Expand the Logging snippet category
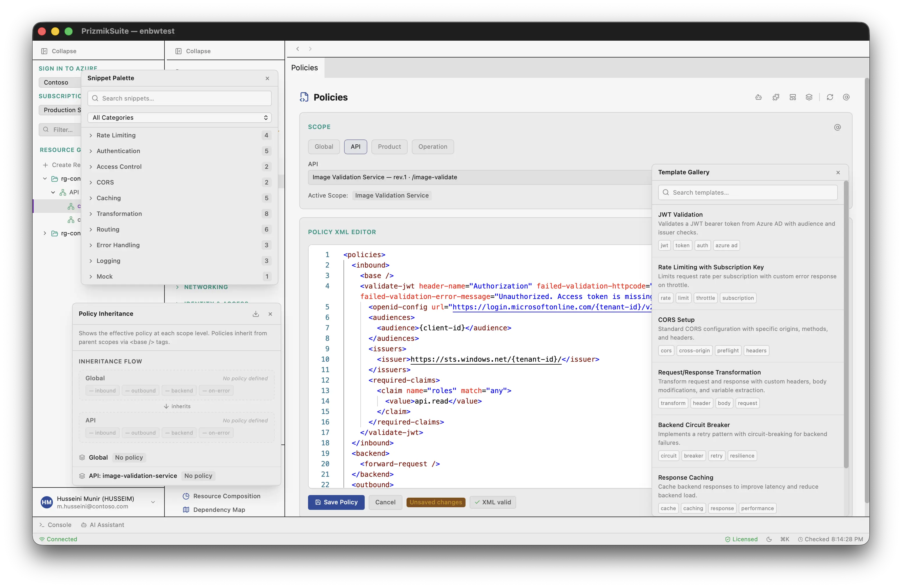Screen dimensions: 902x588 [x=179, y=261]
